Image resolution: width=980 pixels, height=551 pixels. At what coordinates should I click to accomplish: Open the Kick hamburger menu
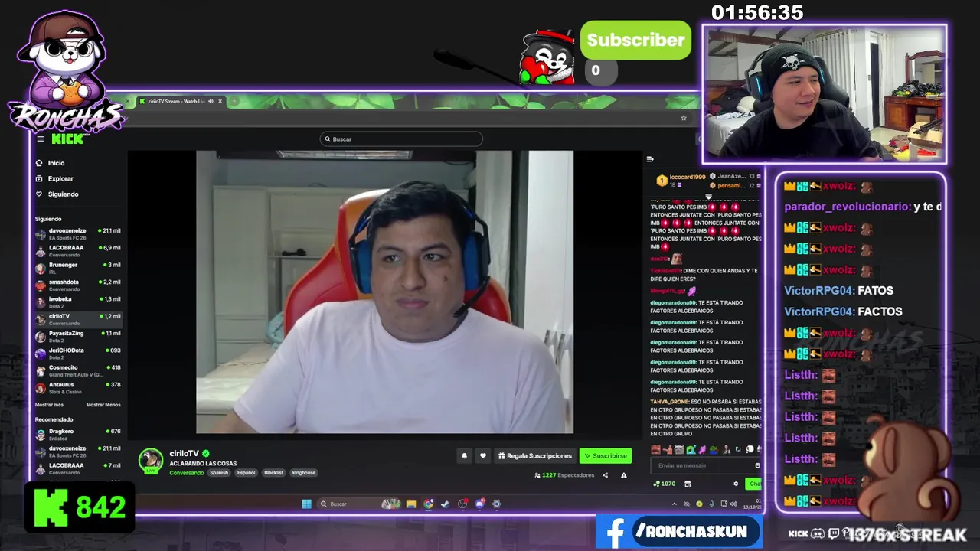(x=41, y=139)
